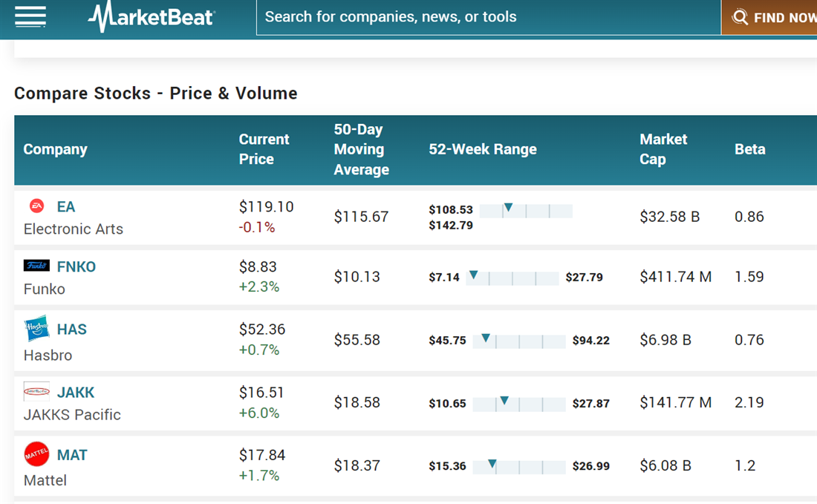Open the MAT ticker link
This screenshot has height=504, width=817.
[72, 455]
